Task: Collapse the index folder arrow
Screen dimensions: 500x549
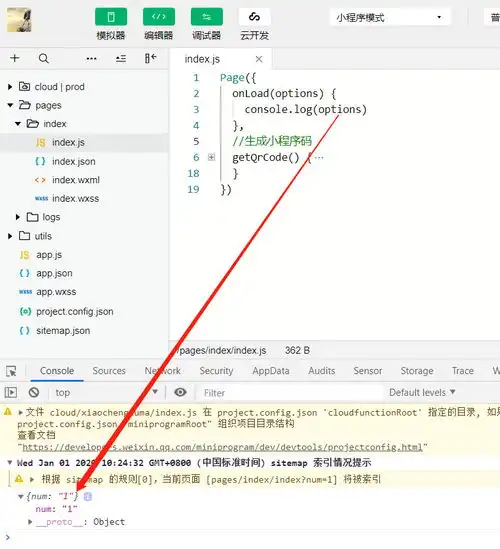Action: [18, 124]
